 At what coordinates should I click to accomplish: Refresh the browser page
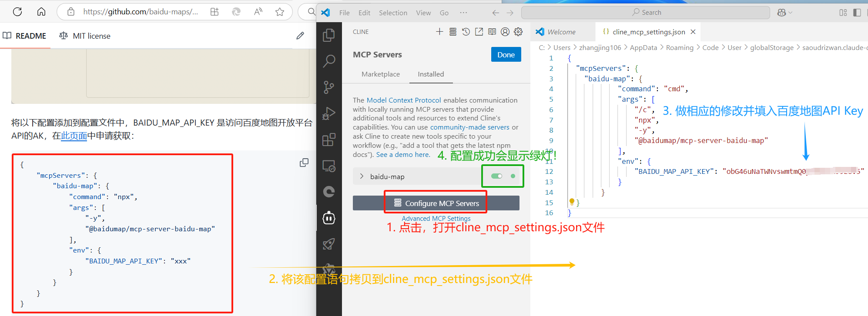17,12
